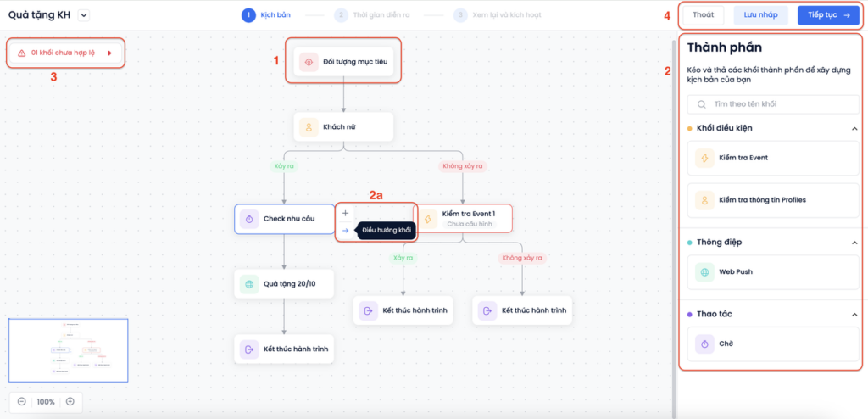Click the timer icon on Check nhu cầu block
The width and height of the screenshot is (868, 419).
pyautogui.click(x=249, y=219)
